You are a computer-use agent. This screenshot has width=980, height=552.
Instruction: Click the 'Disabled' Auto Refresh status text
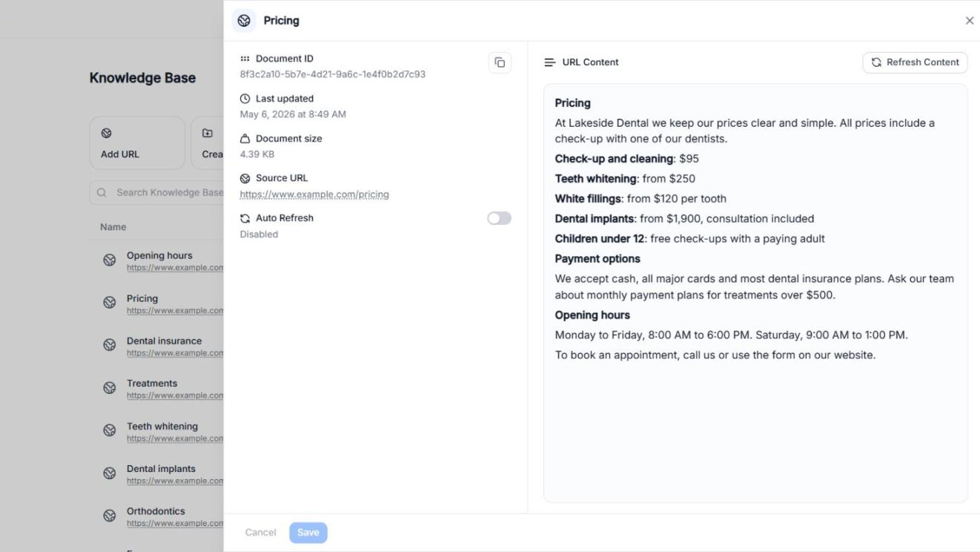pyautogui.click(x=259, y=234)
